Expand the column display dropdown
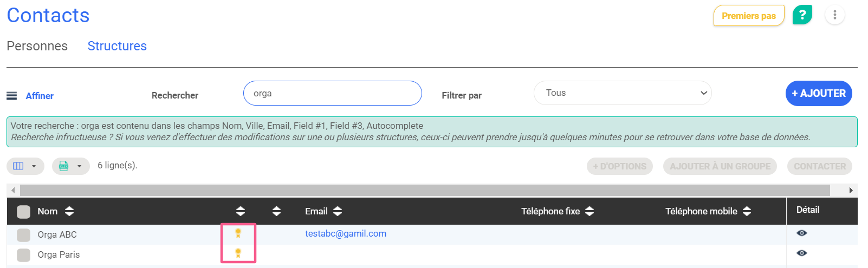The image size is (868, 268). point(25,166)
